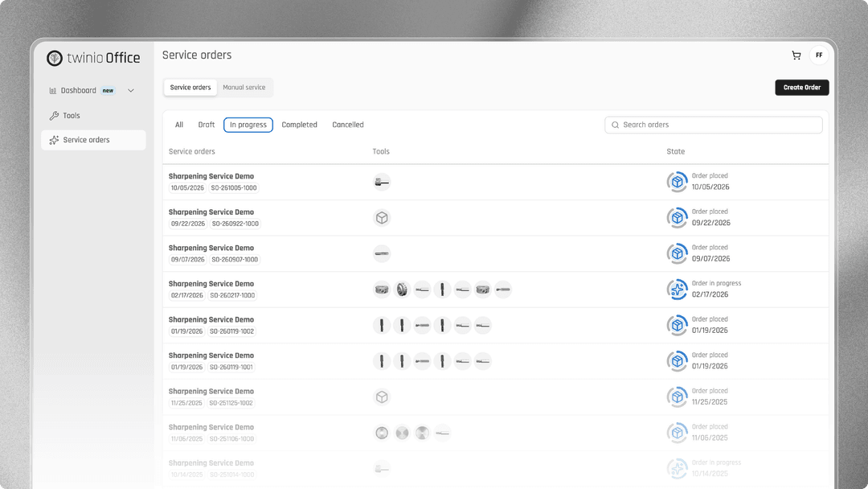Image resolution: width=868 pixels, height=489 pixels.
Task: Click first tool thumbnail in order SO-260119-1001
Action: 382,362
